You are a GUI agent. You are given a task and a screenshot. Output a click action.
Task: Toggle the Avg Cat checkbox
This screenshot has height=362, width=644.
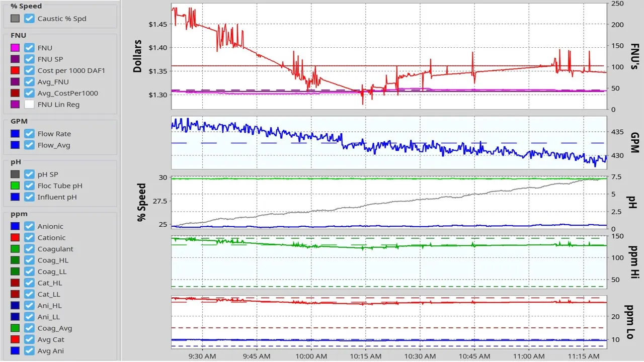30,339
